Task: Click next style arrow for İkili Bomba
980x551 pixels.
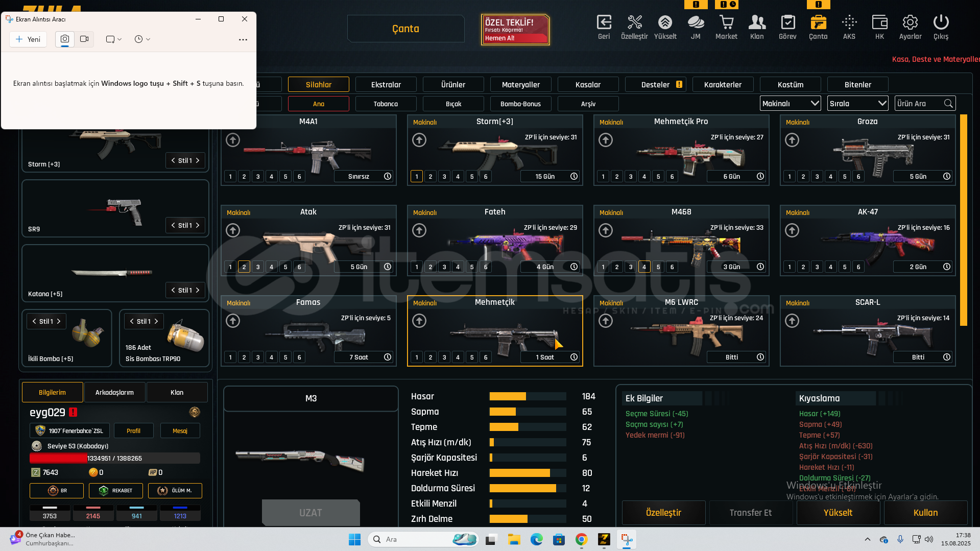Action: pyautogui.click(x=59, y=321)
